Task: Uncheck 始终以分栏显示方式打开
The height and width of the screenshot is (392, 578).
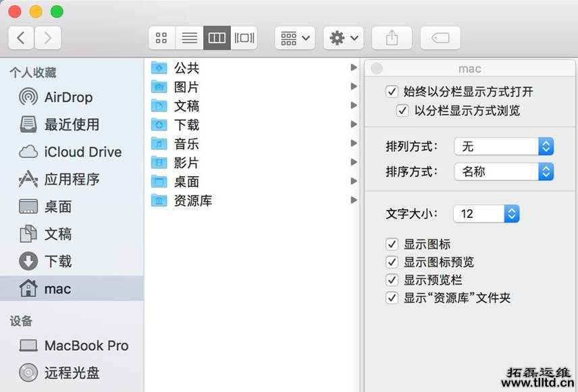Action: click(392, 92)
